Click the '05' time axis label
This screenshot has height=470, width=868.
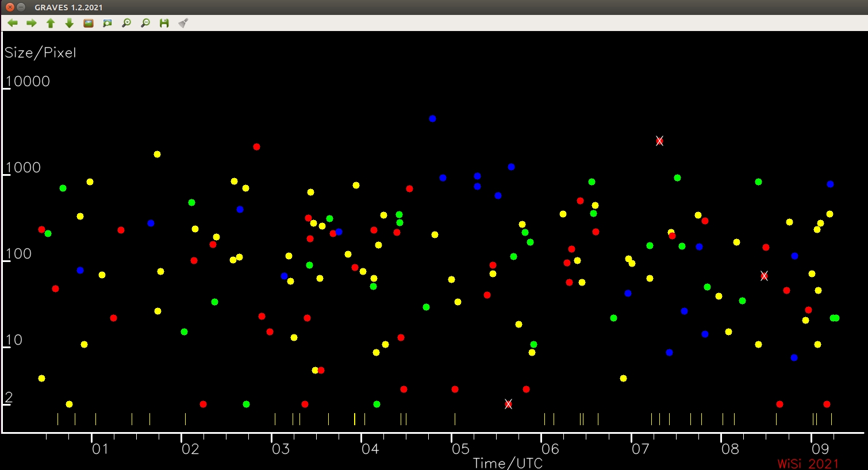460,449
